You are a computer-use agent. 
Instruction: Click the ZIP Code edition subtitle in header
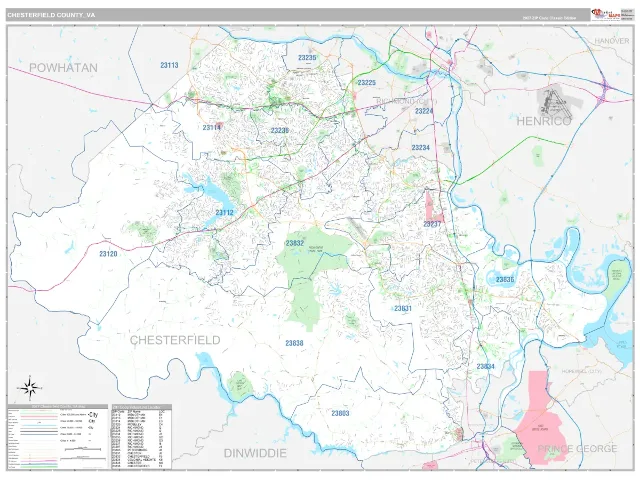549,18
